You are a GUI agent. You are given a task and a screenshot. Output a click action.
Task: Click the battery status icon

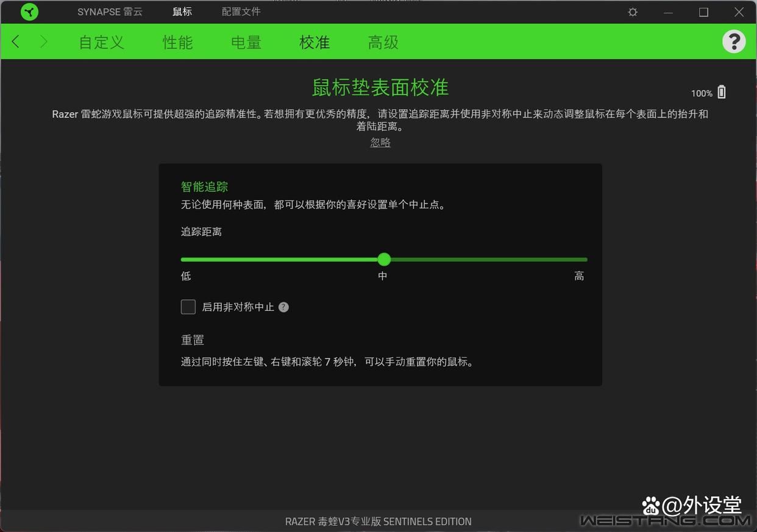721,91
